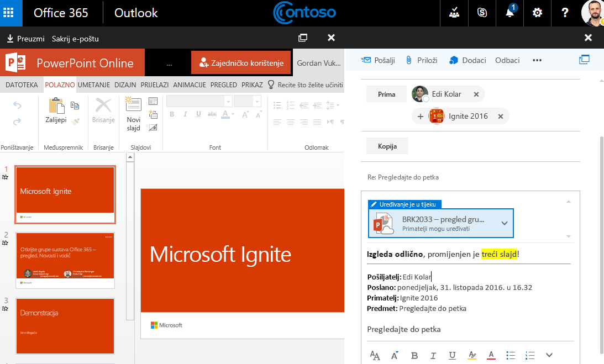
Task: Click the duplicate slide icon
Action: point(153,114)
